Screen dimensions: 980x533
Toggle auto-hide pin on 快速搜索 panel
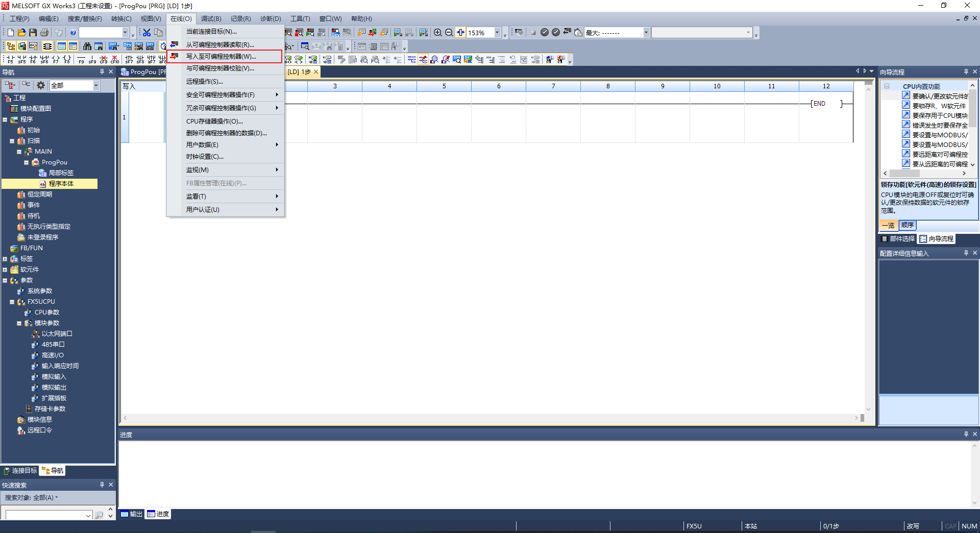coord(102,485)
